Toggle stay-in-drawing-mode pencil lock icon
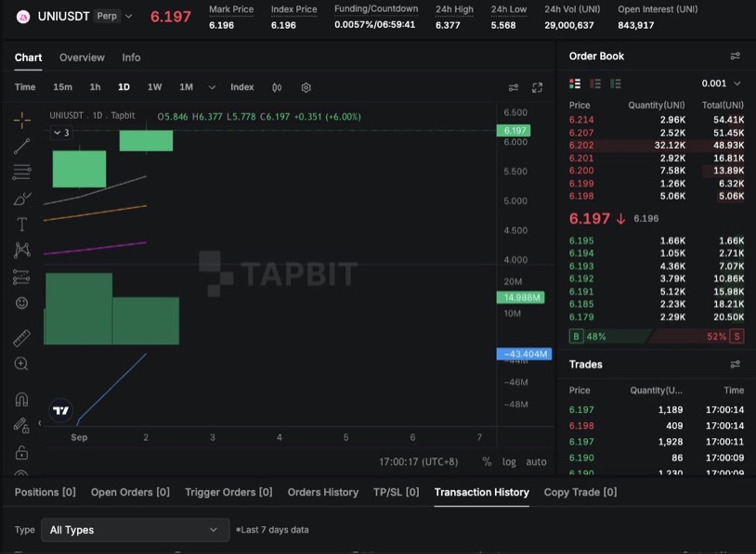The image size is (756, 554). tap(21, 425)
